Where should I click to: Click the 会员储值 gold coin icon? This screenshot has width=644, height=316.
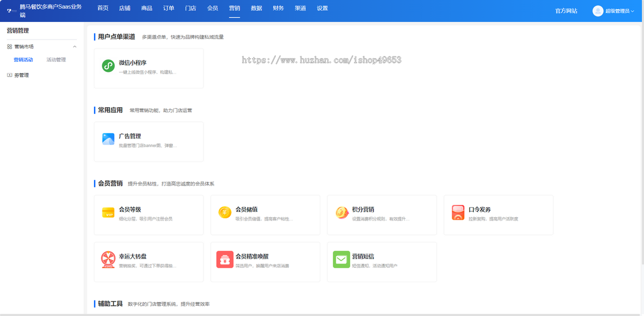pyautogui.click(x=225, y=212)
